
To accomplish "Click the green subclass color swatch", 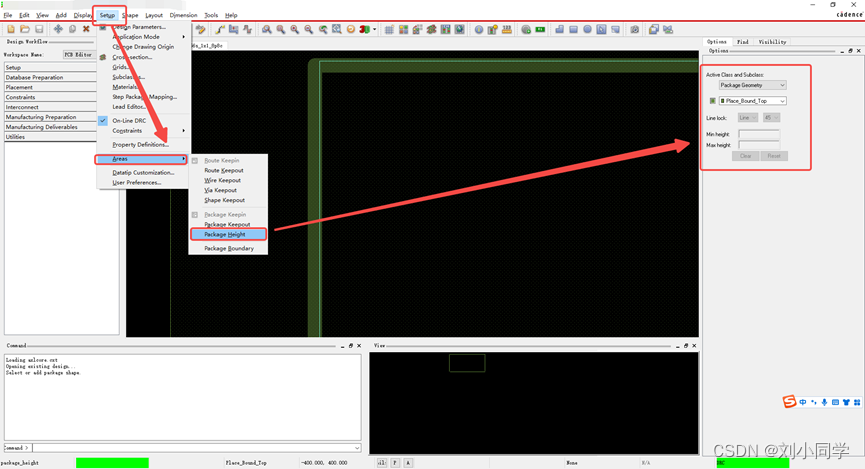I will (713, 101).
